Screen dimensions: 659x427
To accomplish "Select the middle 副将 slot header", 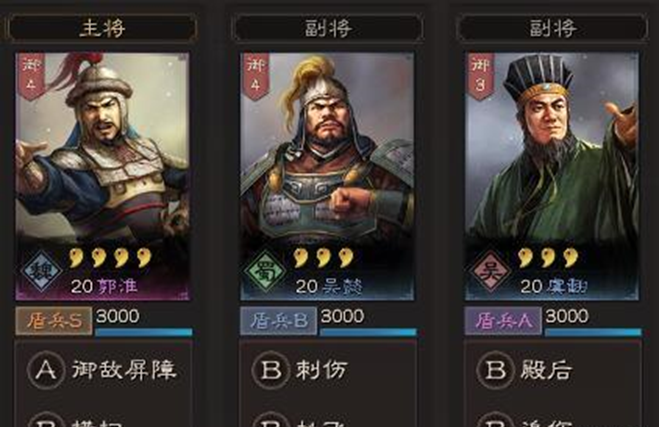I will [328, 28].
